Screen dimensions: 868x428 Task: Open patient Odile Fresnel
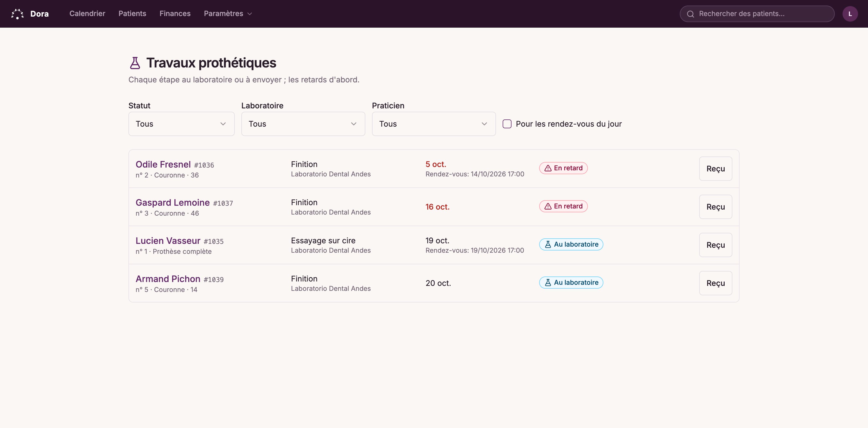[163, 164]
